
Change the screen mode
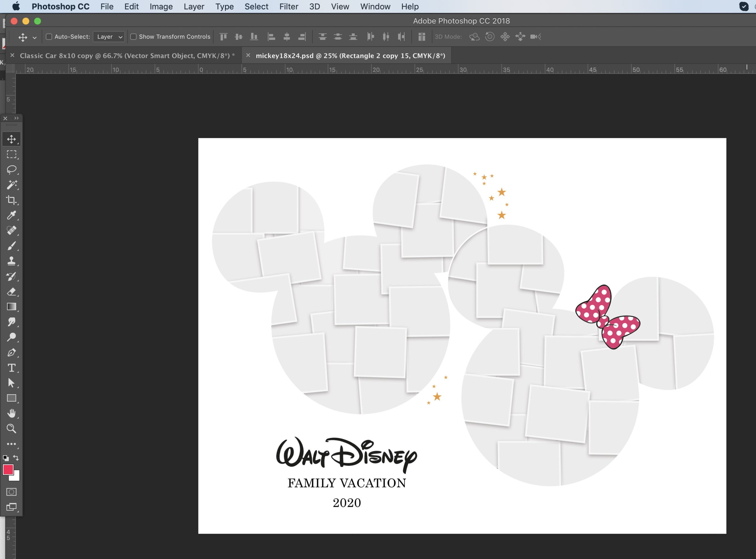click(x=12, y=507)
